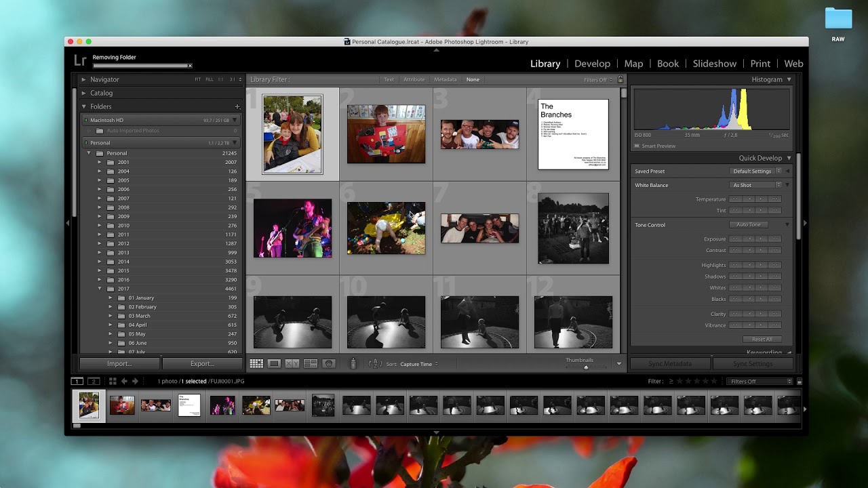Reverse sort direction with A-Z icon
The image size is (868, 488).
(x=375, y=364)
